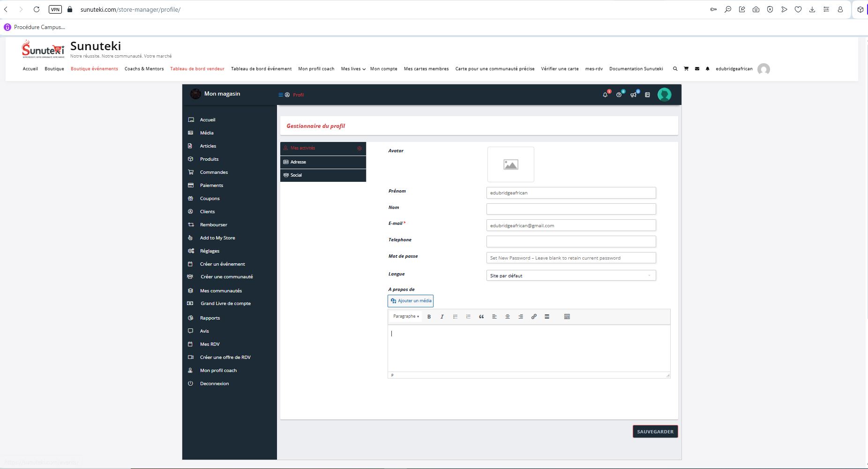Open Produits in the sidebar
This screenshot has height=469, width=868.
pos(209,159)
